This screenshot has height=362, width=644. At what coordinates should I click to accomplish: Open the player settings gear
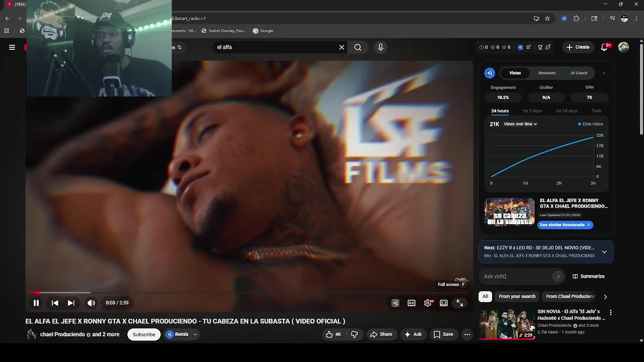[x=428, y=303]
